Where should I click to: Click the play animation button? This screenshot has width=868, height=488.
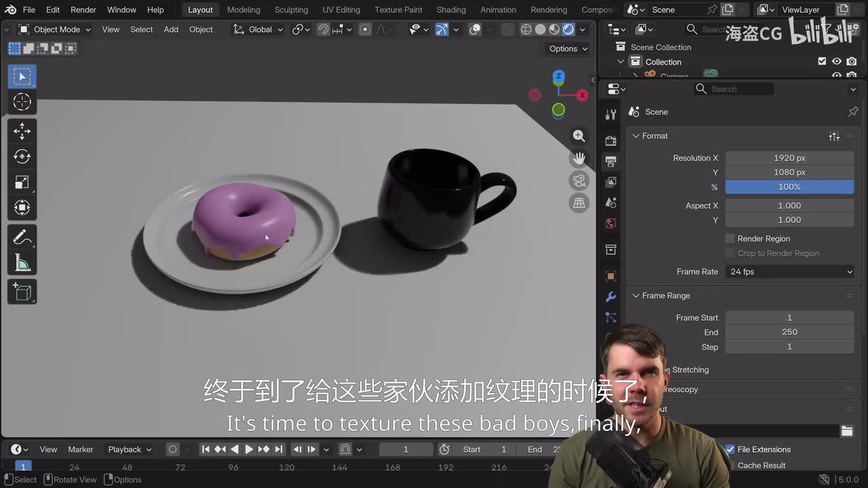pos(248,449)
